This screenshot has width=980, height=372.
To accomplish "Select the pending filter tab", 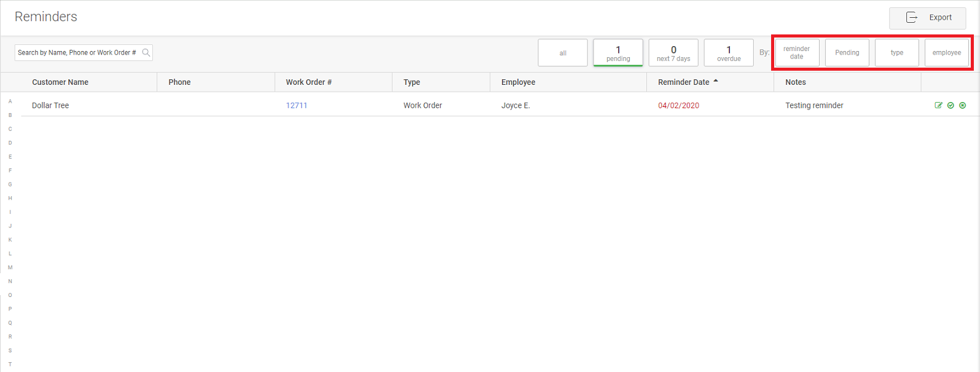I will coord(618,53).
